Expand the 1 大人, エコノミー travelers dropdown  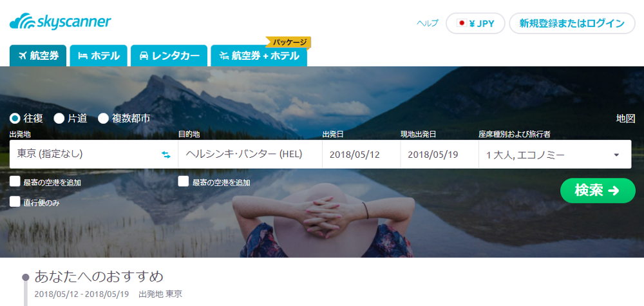coord(555,155)
